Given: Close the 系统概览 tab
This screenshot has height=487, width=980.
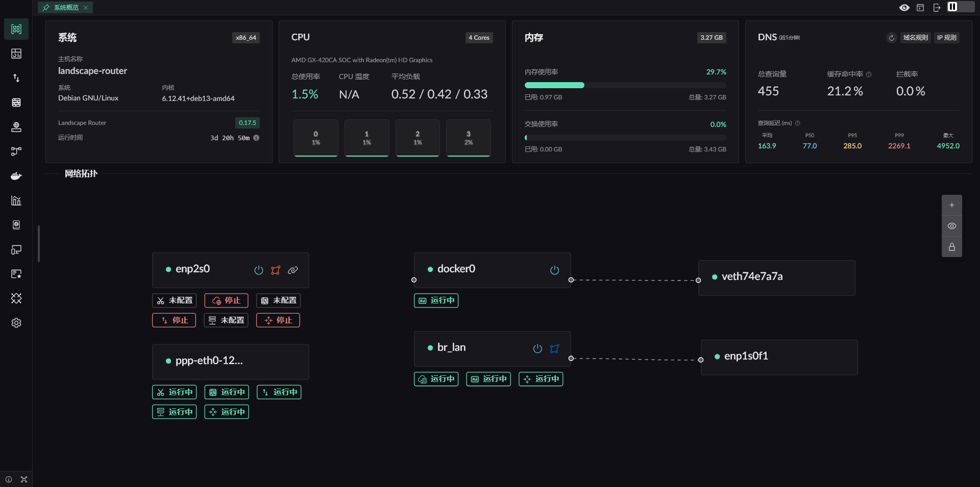Looking at the screenshot, I should click(86, 8).
